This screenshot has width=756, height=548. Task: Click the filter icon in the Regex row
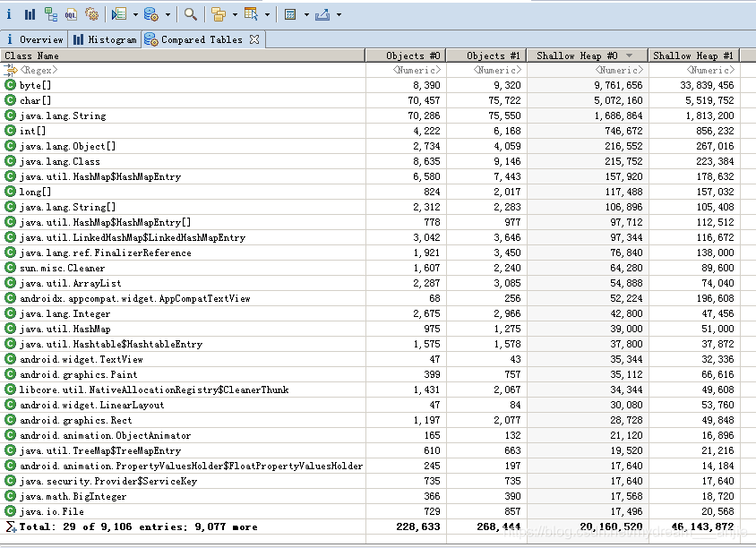10,71
